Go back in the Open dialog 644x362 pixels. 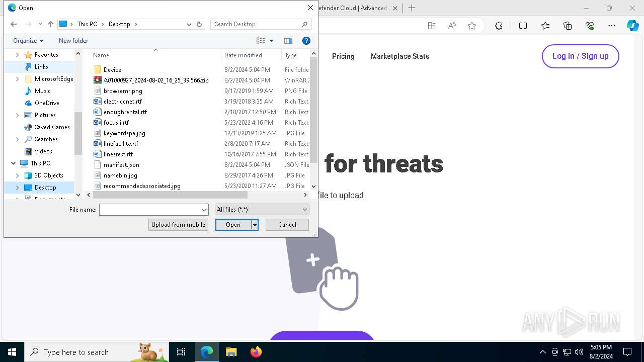[14, 24]
